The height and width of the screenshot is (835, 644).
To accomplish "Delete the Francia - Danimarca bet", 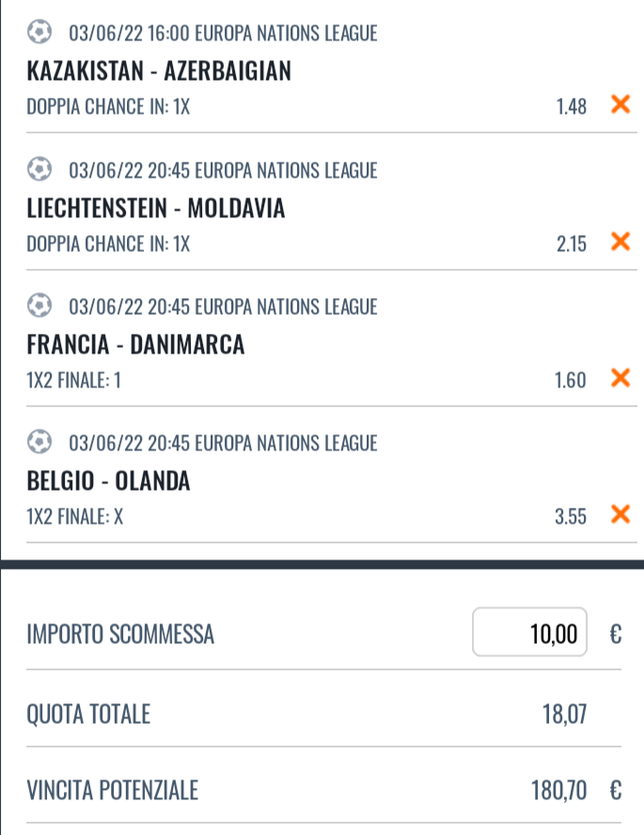I will 620,378.
